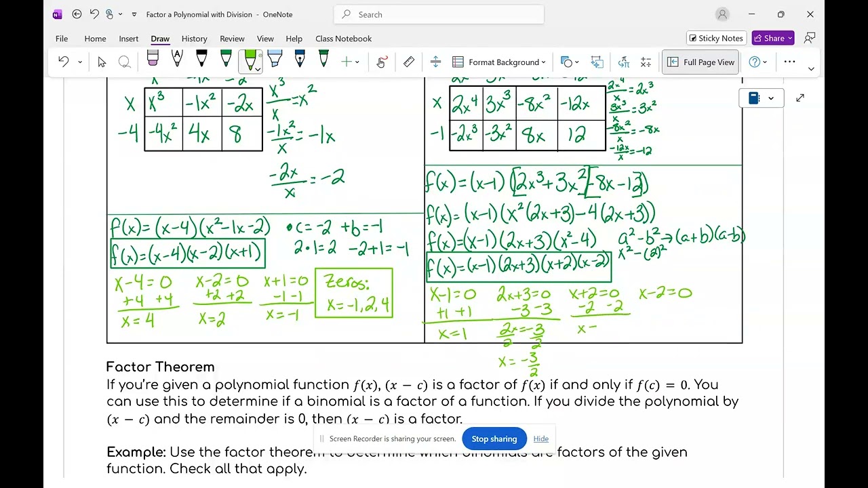Click the bold 'Example:' text
The width and height of the screenshot is (868, 488).
(x=136, y=452)
